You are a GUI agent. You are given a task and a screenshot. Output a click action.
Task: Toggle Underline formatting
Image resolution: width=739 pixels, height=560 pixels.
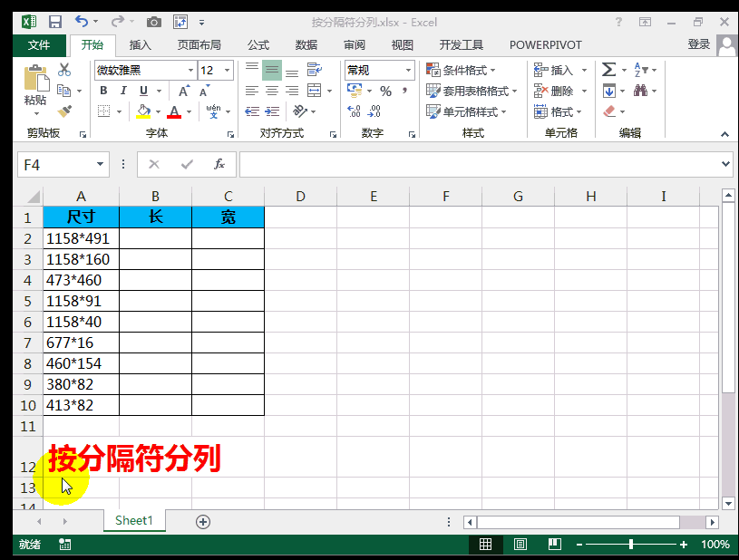click(144, 91)
